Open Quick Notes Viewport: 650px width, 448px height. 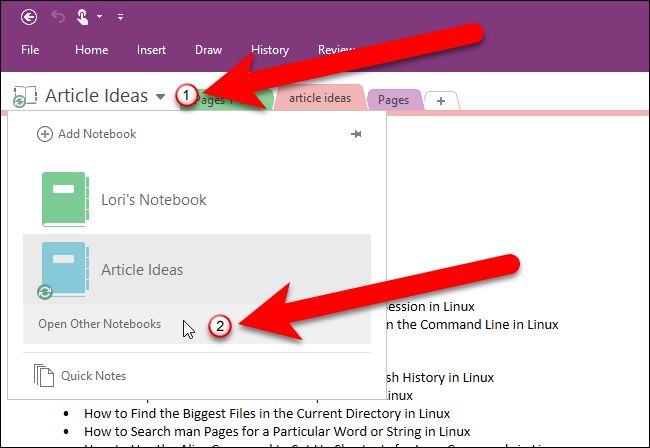(93, 376)
